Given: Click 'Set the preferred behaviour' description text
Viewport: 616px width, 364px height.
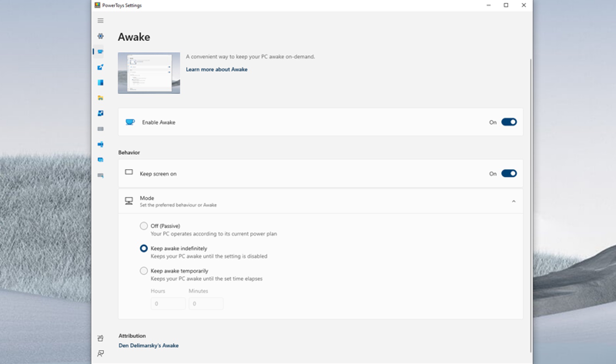Looking at the screenshot, I should coord(178,205).
